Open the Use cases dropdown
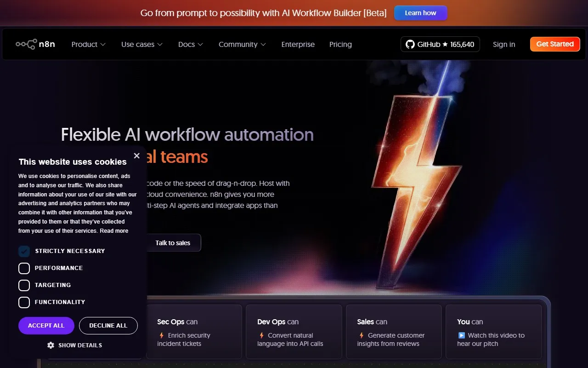Screen dimensions: 588x368 (141, 44)
